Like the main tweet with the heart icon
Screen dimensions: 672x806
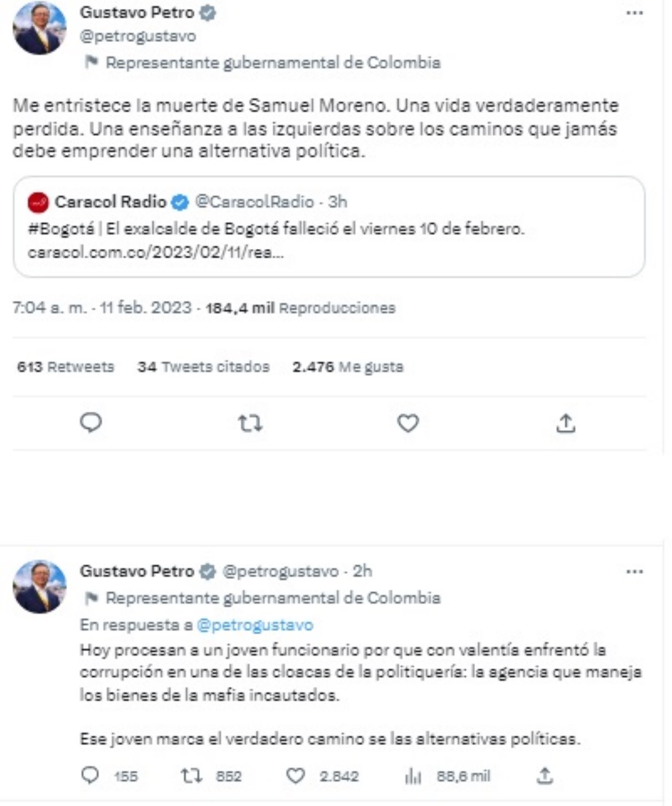pos(408,423)
